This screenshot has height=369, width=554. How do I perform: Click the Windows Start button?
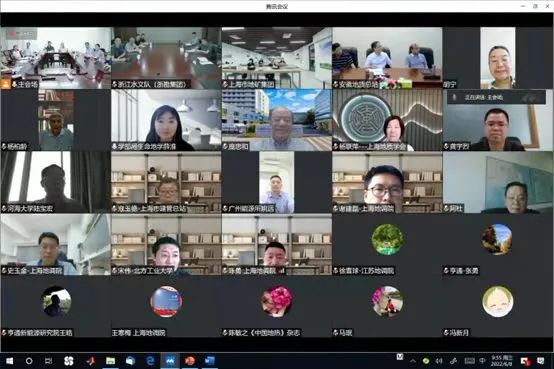10,361
